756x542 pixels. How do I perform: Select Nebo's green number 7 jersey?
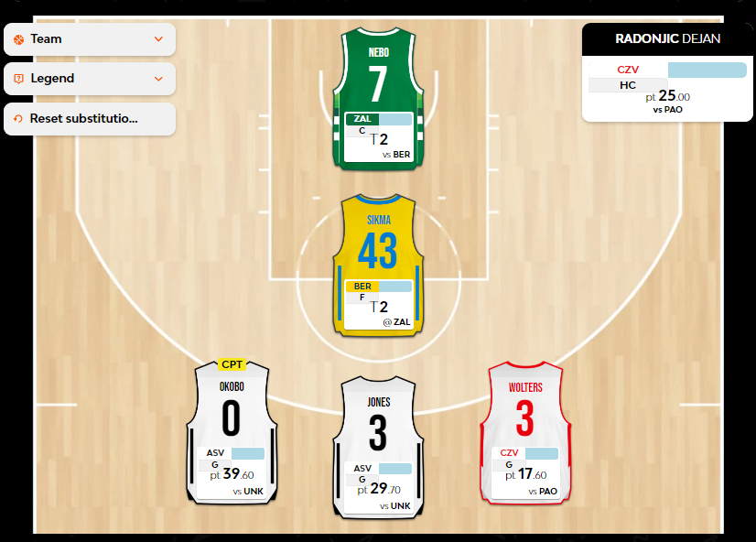click(x=379, y=78)
